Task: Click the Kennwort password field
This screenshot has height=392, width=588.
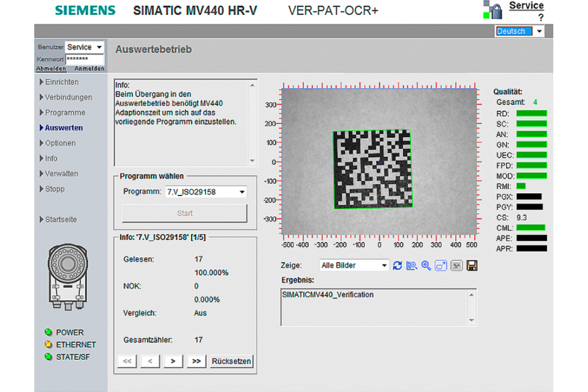Action: [x=85, y=59]
